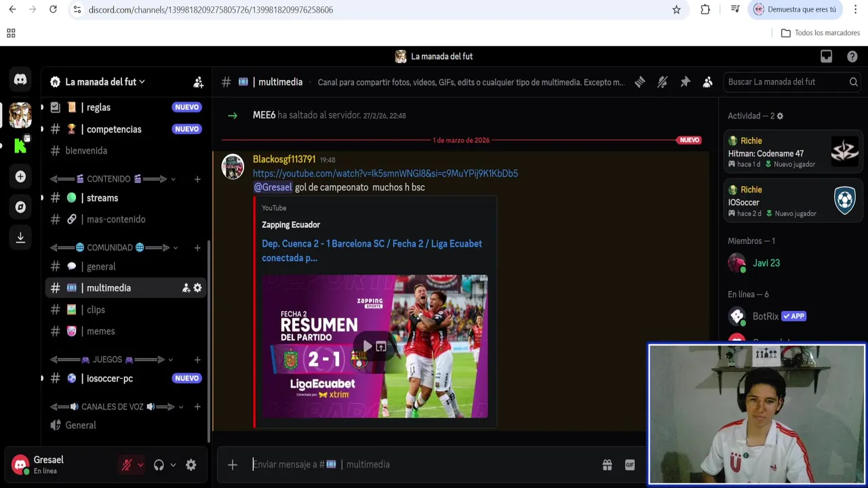Show pinned messages with the pin icon

(685, 82)
